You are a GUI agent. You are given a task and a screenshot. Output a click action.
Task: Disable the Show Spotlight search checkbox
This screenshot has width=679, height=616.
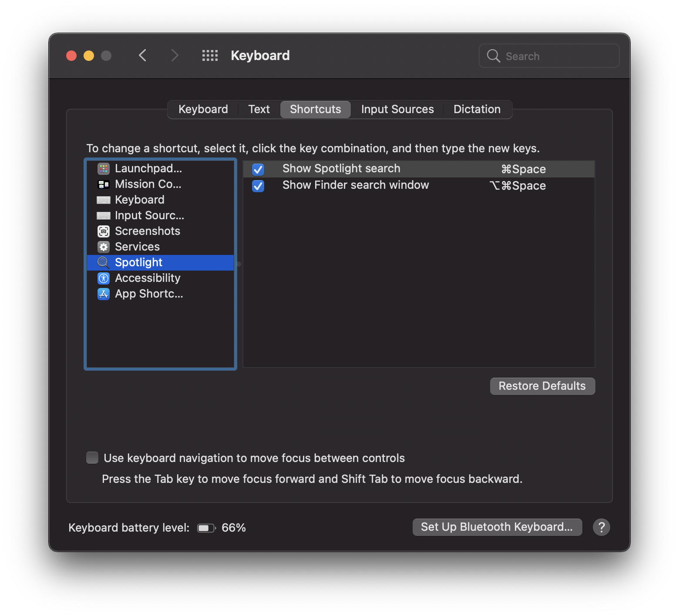(258, 169)
